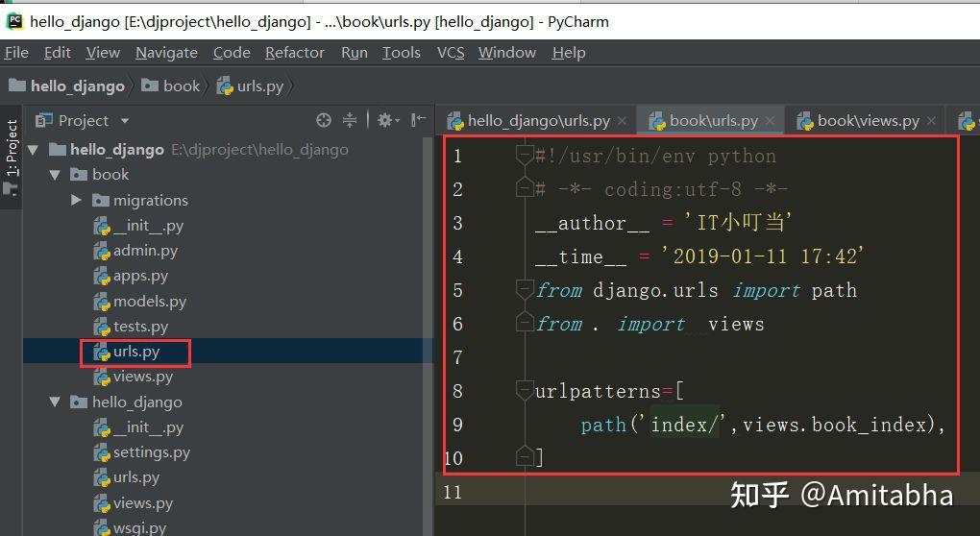Toggle the 1: Project side tool button
The width and height of the screenshot is (980, 536).
[x=12, y=157]
